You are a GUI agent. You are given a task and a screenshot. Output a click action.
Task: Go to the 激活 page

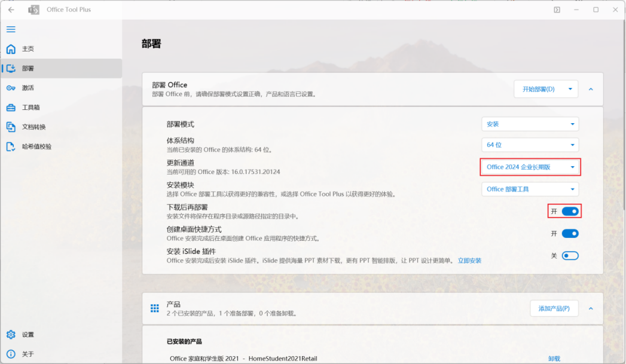pyautogui.click(x=62, y=88)
